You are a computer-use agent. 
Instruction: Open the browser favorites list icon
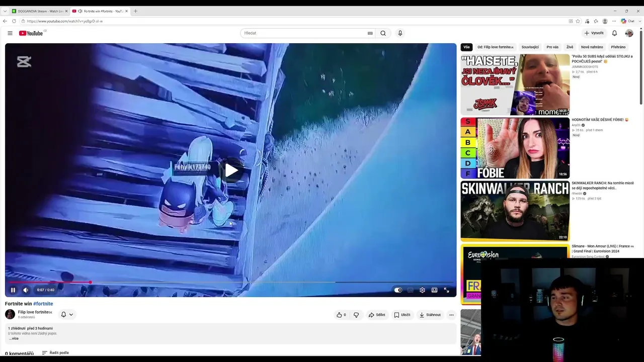[x=596, y=21]
